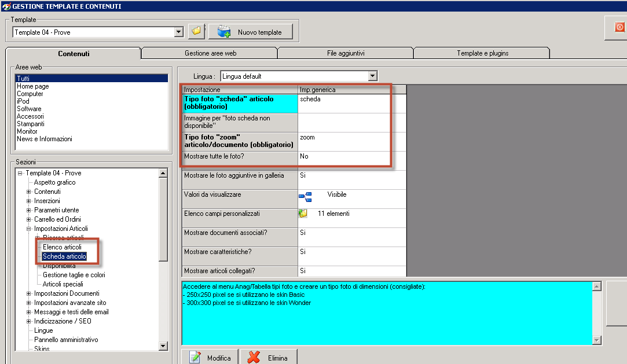Click the Imp.generica column header

pos(352,90)
